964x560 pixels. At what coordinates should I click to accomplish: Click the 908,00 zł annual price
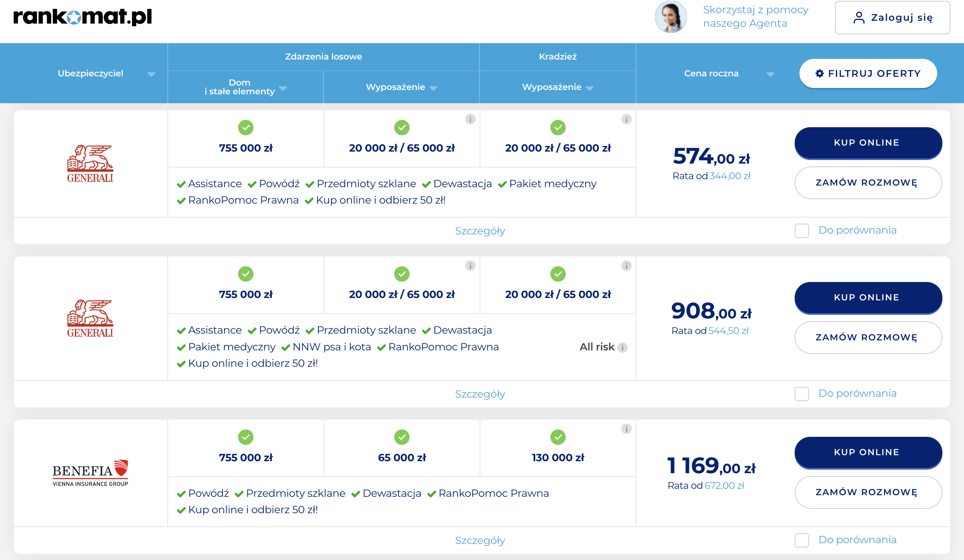coord(711,311)
